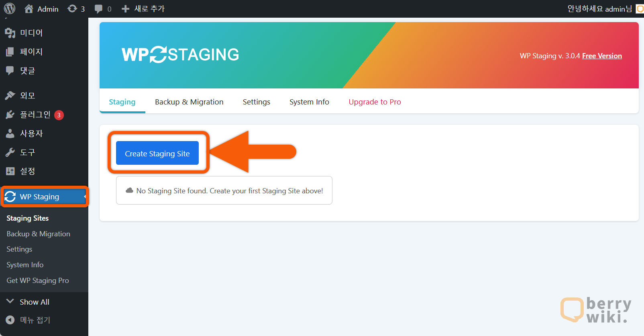Click the 새로 추가 add new link
This screenshot has width=644, height=336.
coord(149,9)
